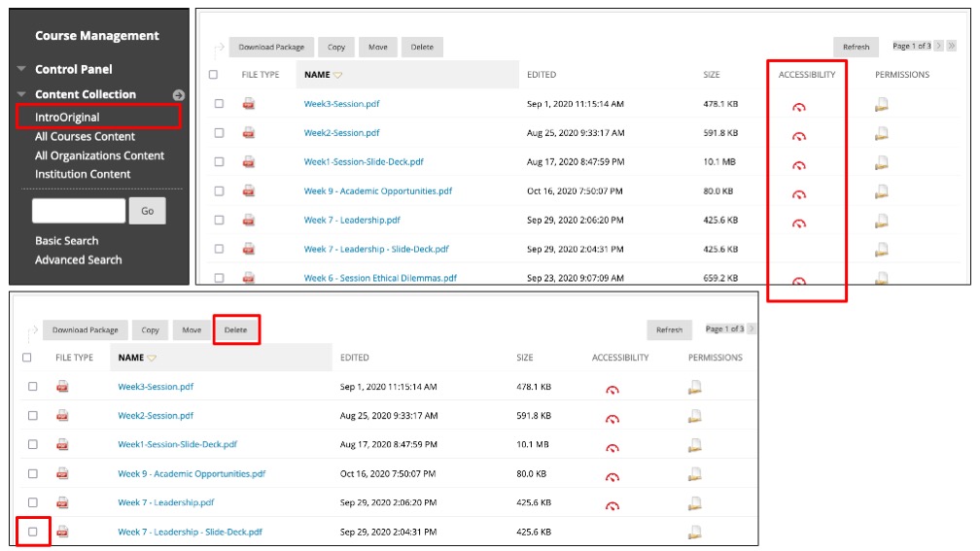Image resolution: width=980 pixels, height=551 pixels.
Task: Toggle NAME column sort arrow in top list
Action: coord(337,75)
